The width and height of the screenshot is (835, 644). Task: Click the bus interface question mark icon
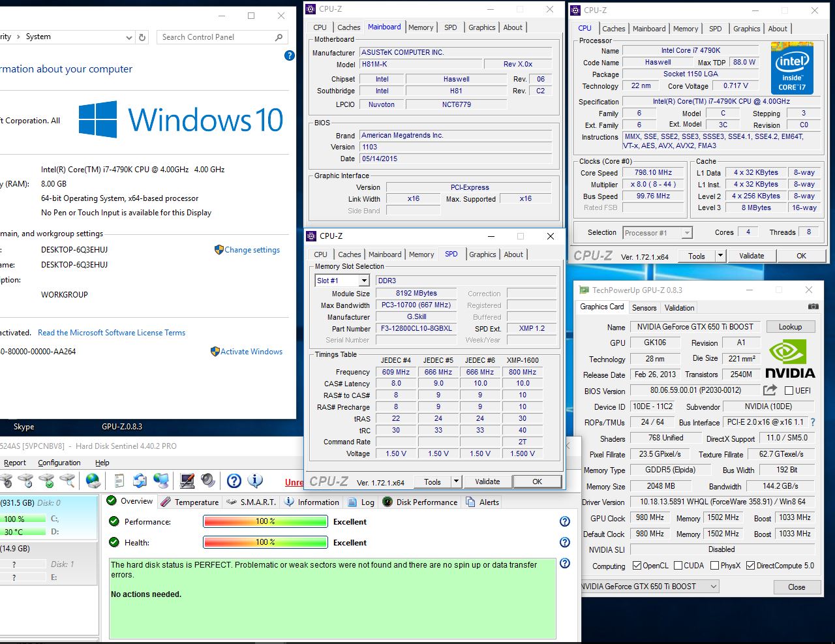tap(813, 422)
